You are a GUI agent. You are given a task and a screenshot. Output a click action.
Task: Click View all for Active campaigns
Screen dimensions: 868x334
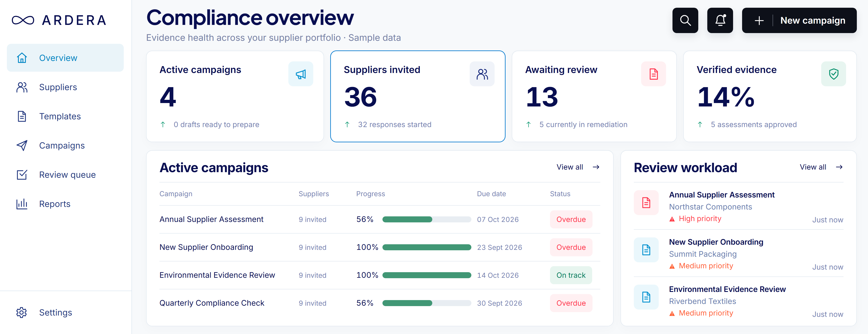[569, 167]
